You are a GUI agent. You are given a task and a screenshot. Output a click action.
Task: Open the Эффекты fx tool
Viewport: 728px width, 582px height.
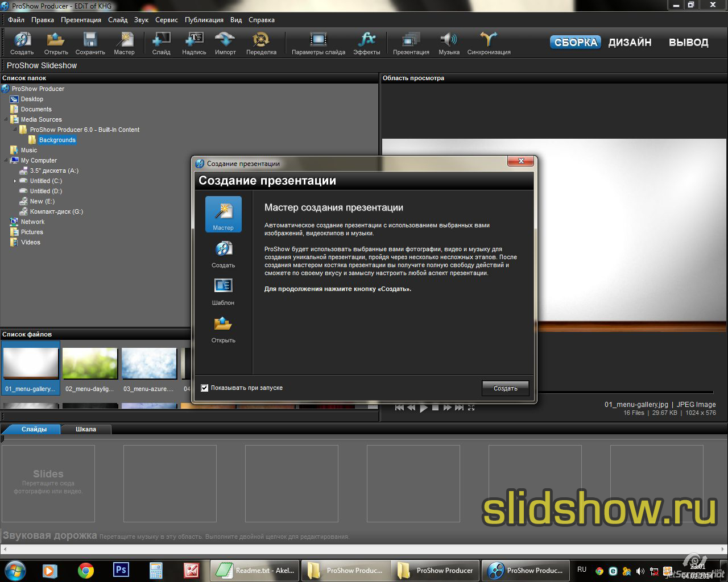point(366,44)
